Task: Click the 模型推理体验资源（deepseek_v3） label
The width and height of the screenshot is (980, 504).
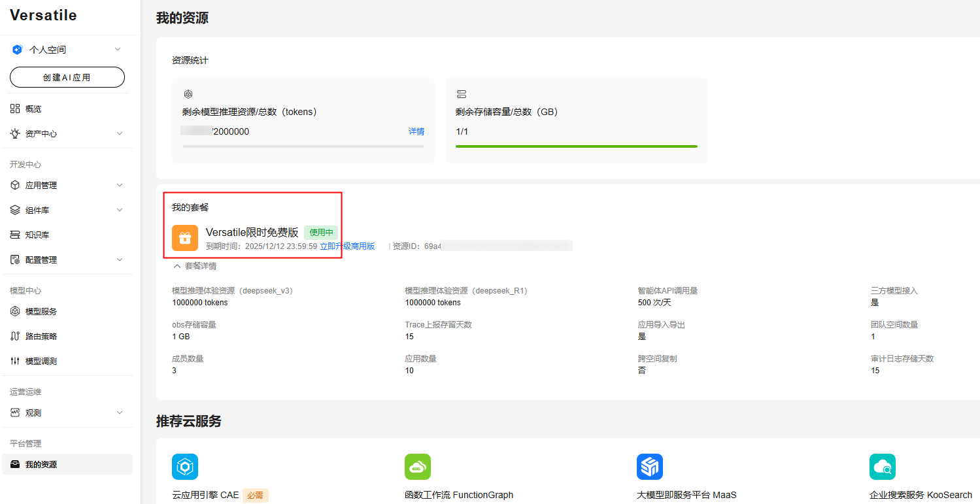Action: (232, 291)
